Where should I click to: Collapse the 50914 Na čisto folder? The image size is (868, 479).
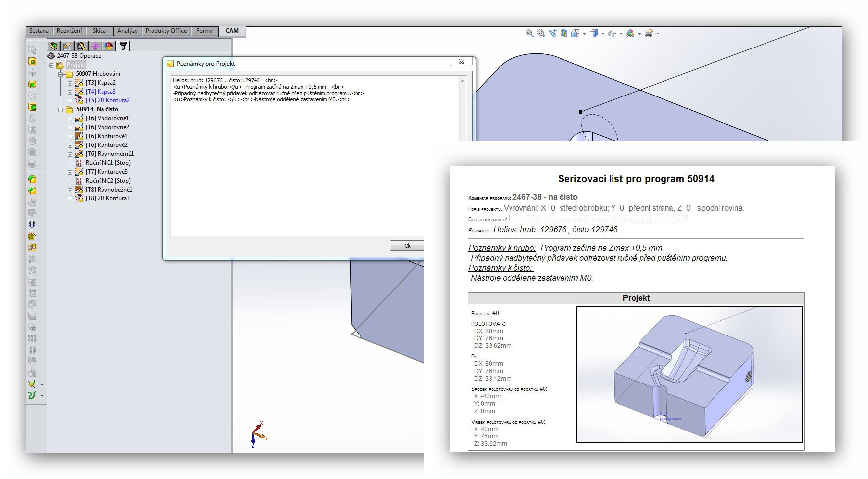pos(60,110)
